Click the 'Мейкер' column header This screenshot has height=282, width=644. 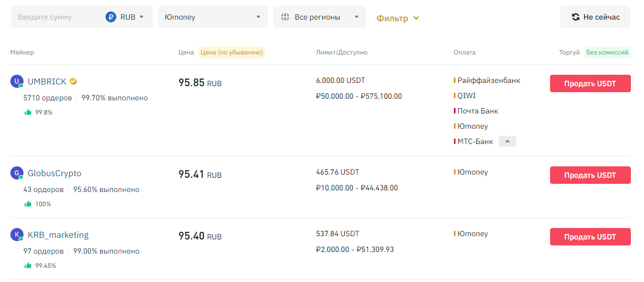(22, 52)
